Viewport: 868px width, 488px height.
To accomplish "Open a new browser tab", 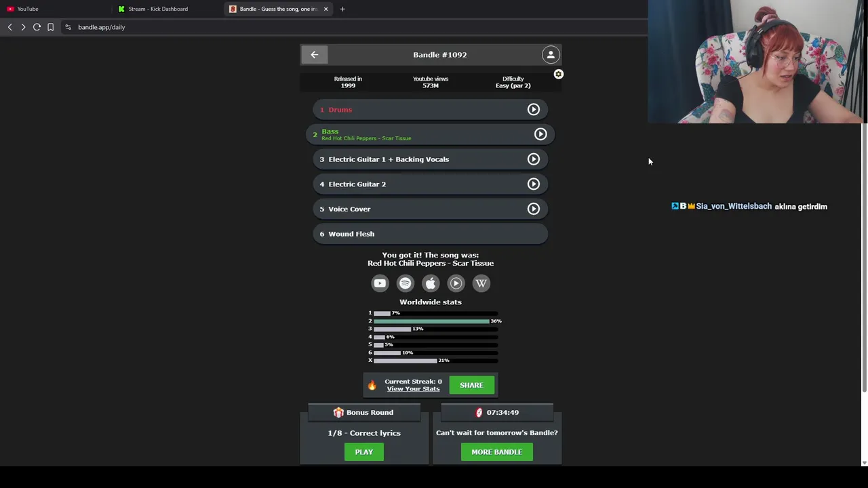I will click(x=342, y=9).
